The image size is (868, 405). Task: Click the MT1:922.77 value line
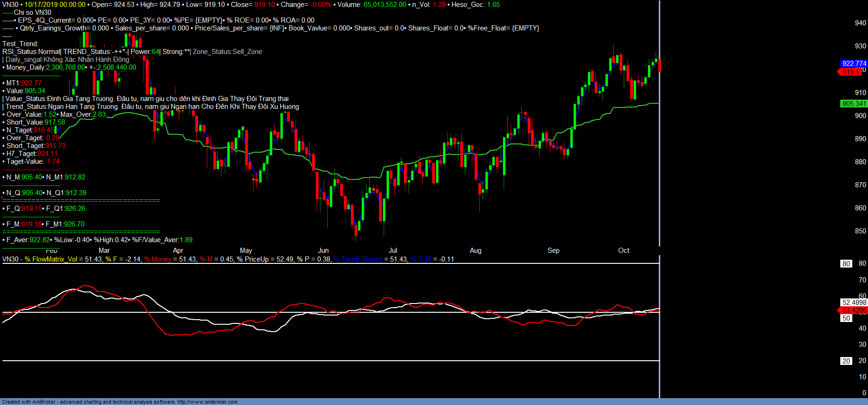pyautogui.click(x=24, y=83)
